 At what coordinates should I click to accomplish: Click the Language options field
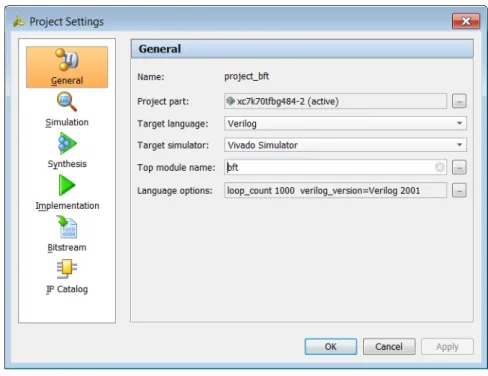pyautogui.click(x=335, y=190)
